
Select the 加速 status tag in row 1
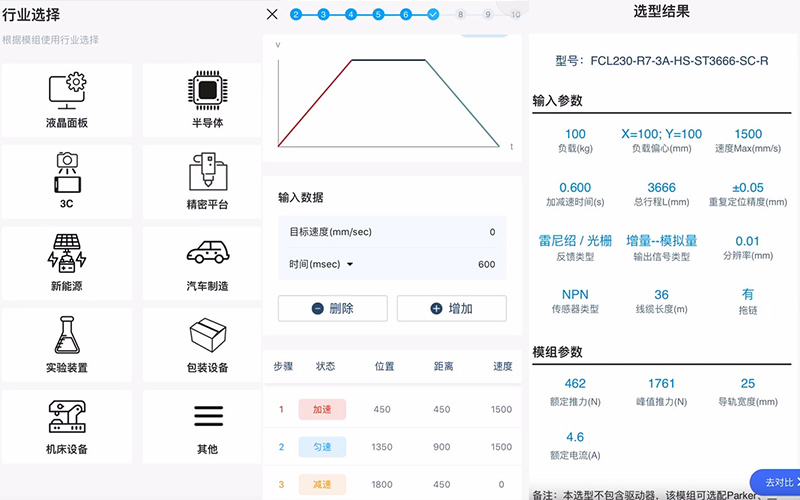coord(322,409)
